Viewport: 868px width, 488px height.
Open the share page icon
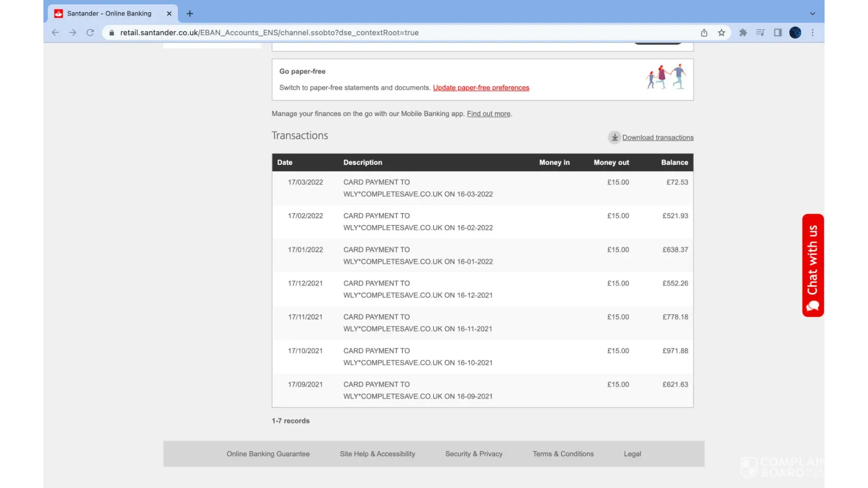click(x=704, y=33)
